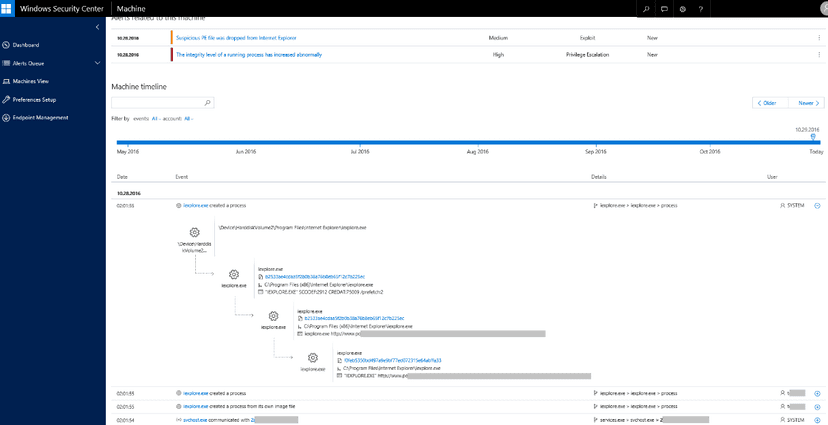Click the Endpoint Management download icon
828x425 pixels.
coord(6,118)
